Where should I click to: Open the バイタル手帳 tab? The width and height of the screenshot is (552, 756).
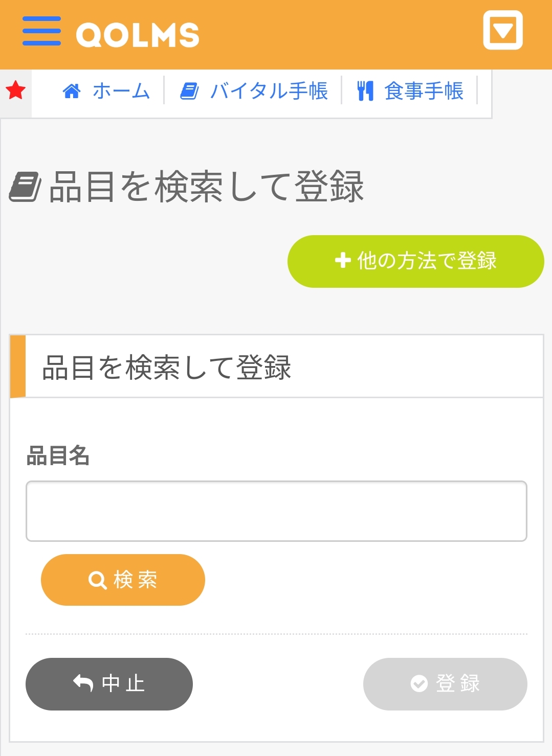[x=269, y=91]
